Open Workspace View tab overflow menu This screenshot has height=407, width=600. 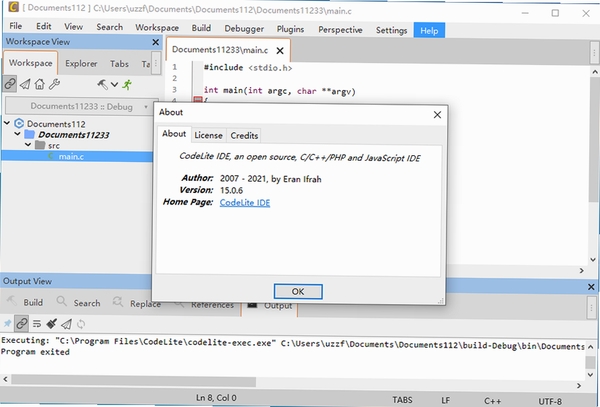click(155, 63)
